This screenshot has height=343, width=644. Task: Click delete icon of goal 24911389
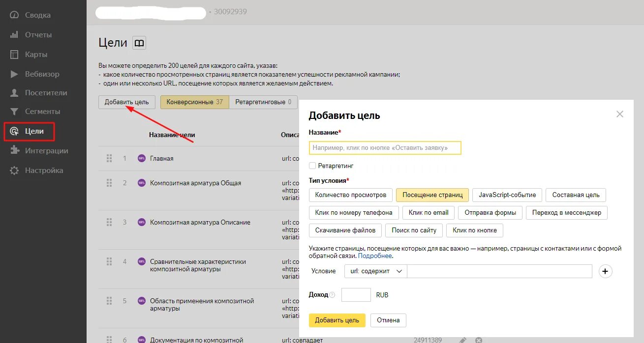coord(478,340)
